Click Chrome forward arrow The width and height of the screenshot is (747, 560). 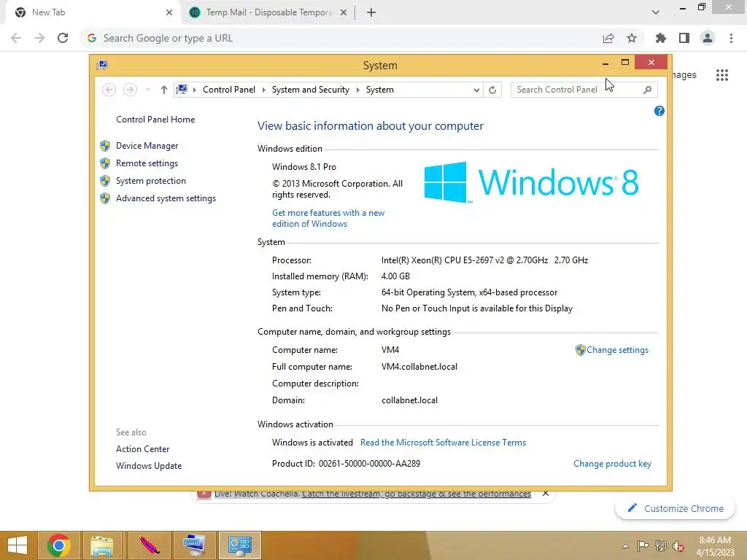click(39, 38)
